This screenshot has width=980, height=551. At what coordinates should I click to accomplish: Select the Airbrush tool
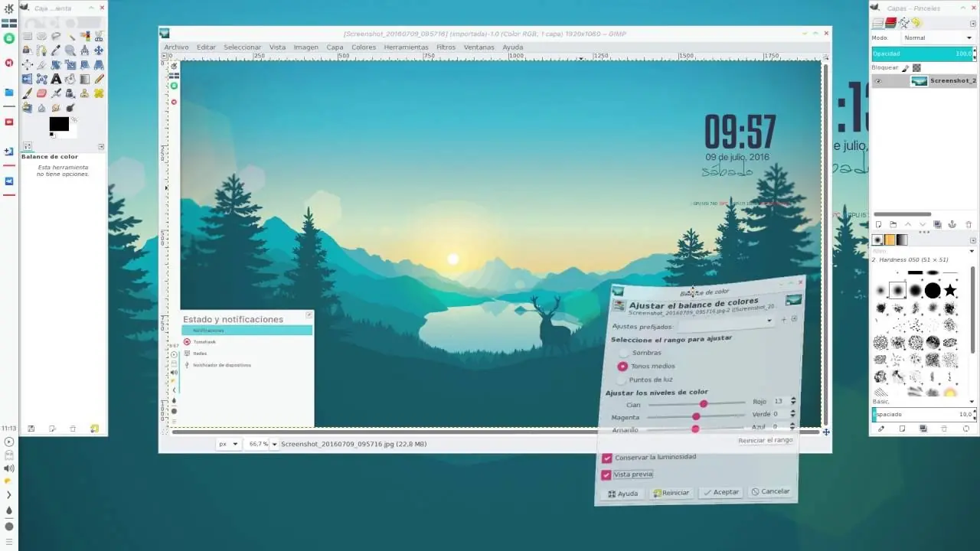56,93
